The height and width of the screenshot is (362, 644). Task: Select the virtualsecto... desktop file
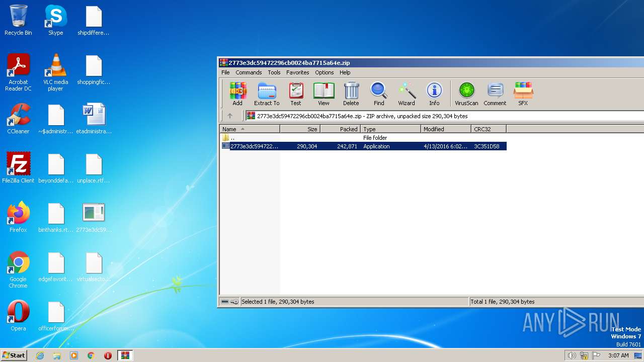click(94, 266)
